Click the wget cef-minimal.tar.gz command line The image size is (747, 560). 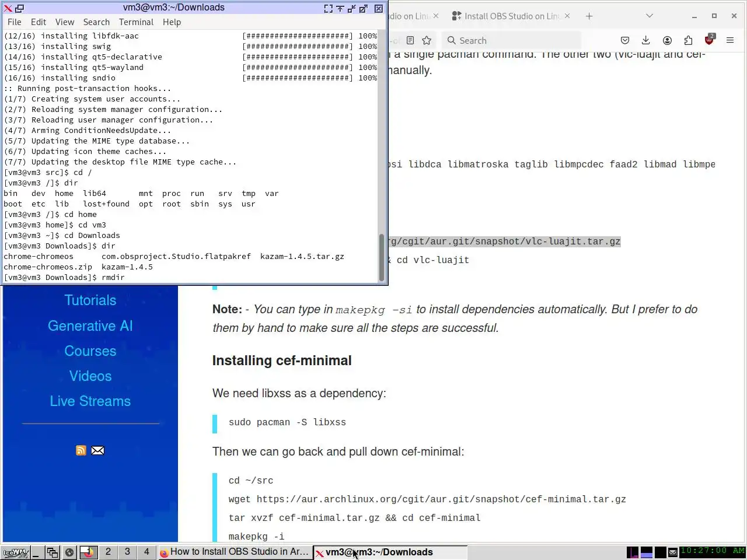(427, 499)
